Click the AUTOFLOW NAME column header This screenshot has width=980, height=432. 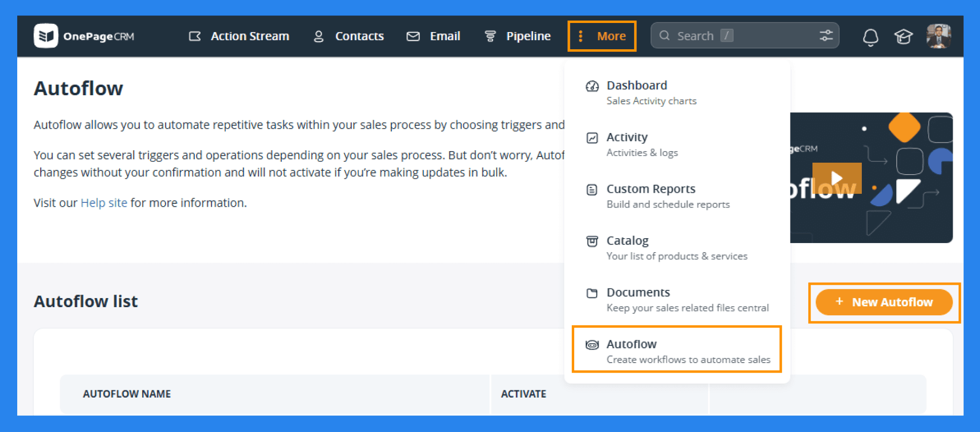[127, 394]
